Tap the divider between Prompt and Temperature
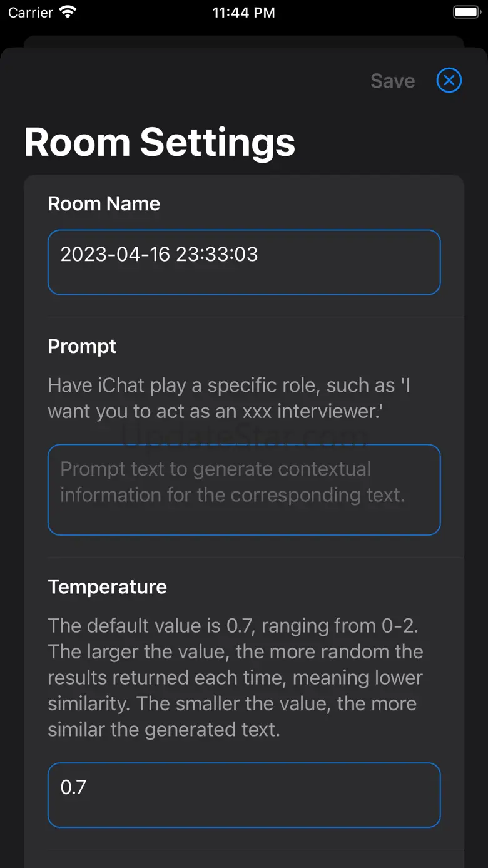Screen dimensions: 488x868 (244, 558)
